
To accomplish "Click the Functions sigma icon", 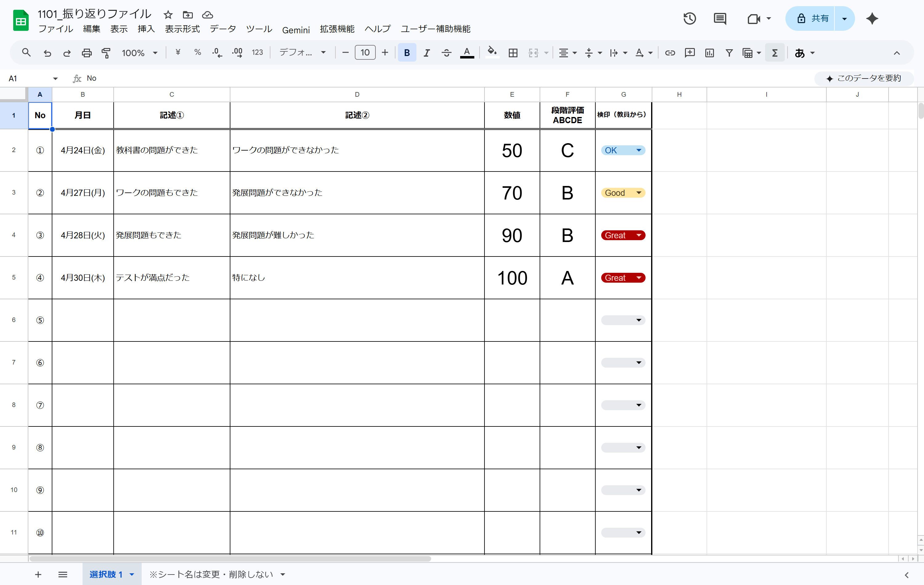I will click(775, 53).
